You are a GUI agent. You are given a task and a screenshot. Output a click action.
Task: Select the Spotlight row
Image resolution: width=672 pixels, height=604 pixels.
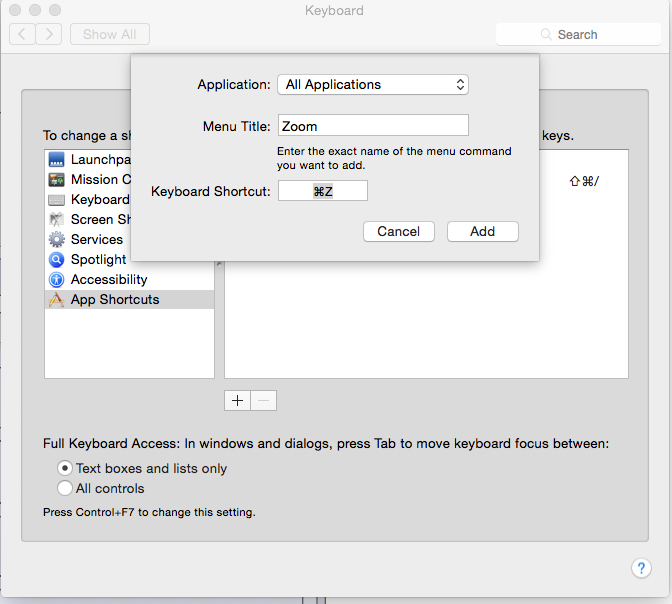click(88, 259)
